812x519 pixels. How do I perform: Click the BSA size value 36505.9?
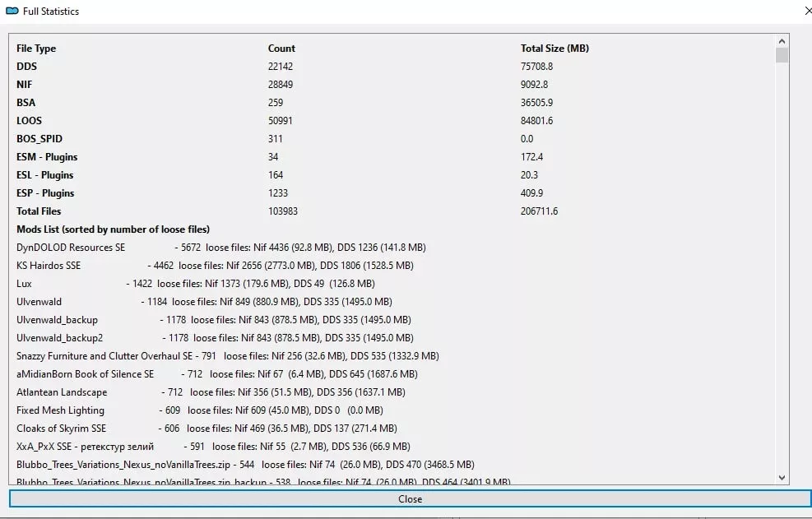[536, 103]
